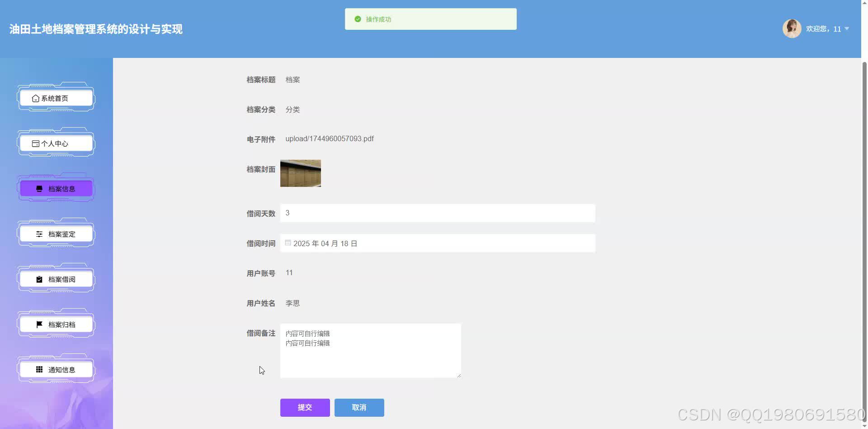Select the upload/1744960057093.pdf attachment link
The image size is (868, 429).
(x=329, y=138)
